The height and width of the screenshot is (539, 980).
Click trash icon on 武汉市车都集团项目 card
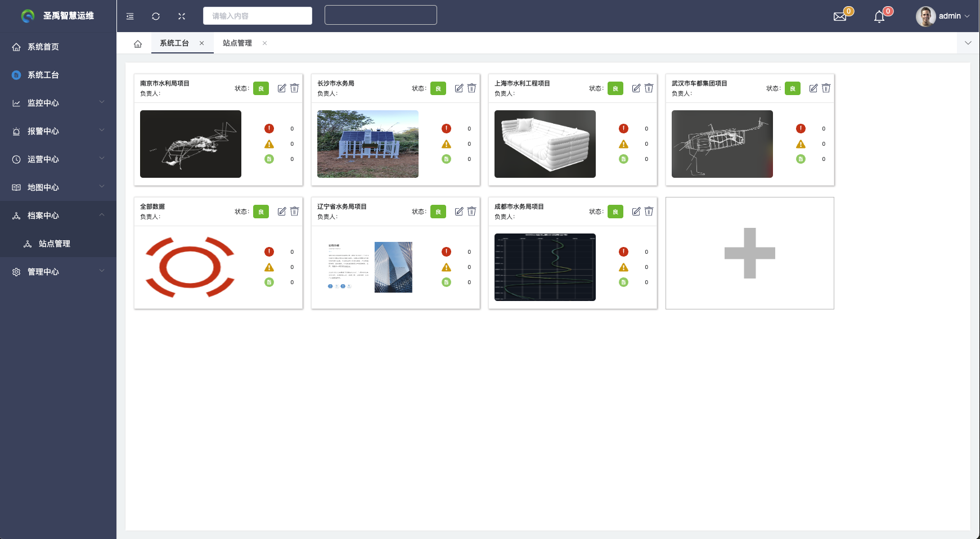(826, 88)
